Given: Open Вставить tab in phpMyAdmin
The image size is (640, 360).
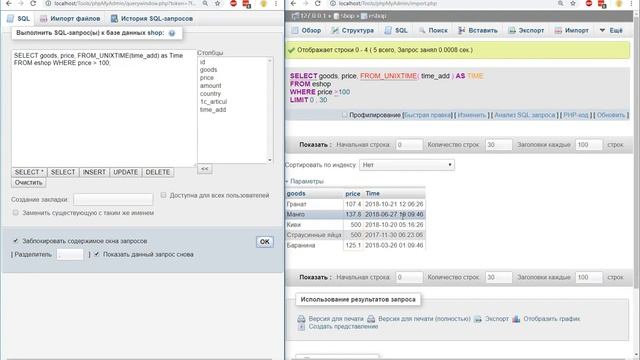Looking at the screenshot, I should coord(478,30).
